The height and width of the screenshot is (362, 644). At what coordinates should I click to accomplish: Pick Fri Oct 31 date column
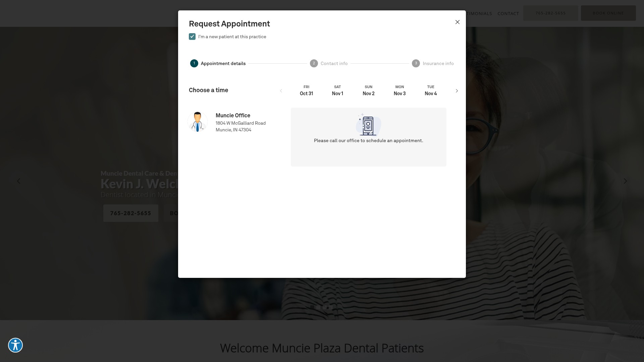tap(307, 90)
